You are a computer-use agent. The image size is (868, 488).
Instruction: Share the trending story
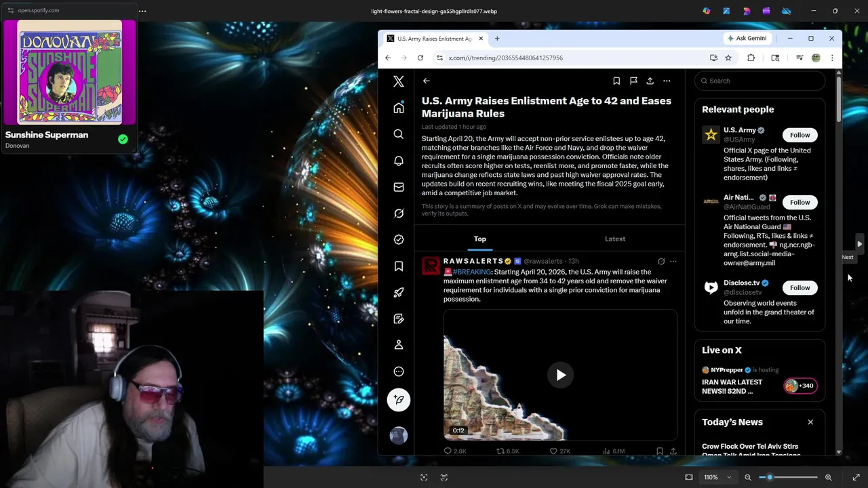point(650,81)
